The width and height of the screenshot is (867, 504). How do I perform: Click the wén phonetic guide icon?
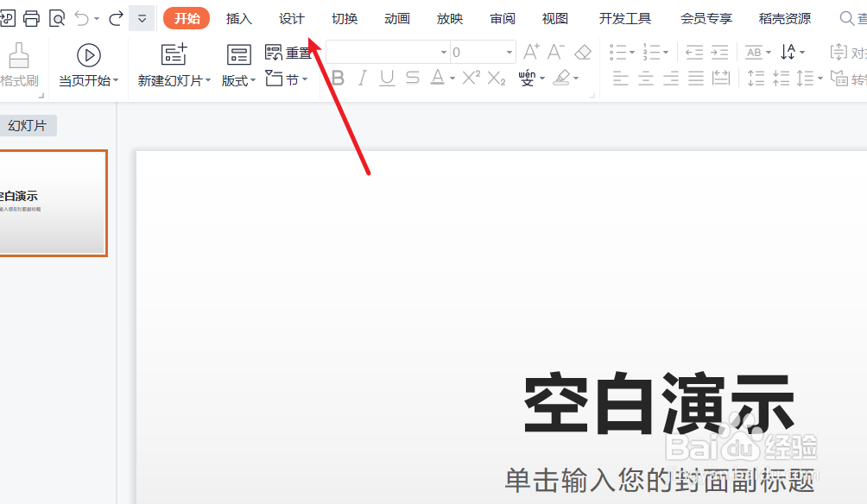tap(527, 78)
